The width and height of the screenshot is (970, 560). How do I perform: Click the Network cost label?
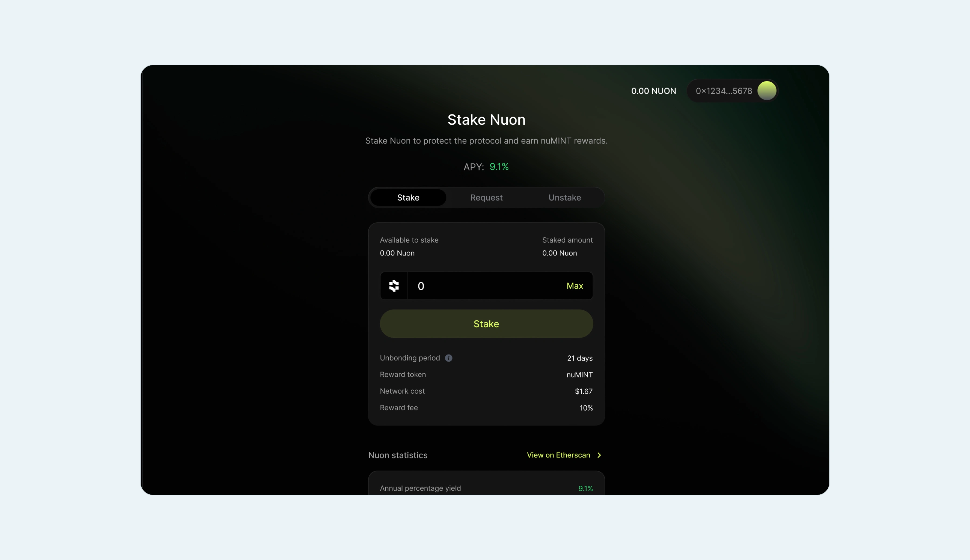pyautogui.click(x=402, y=391)
